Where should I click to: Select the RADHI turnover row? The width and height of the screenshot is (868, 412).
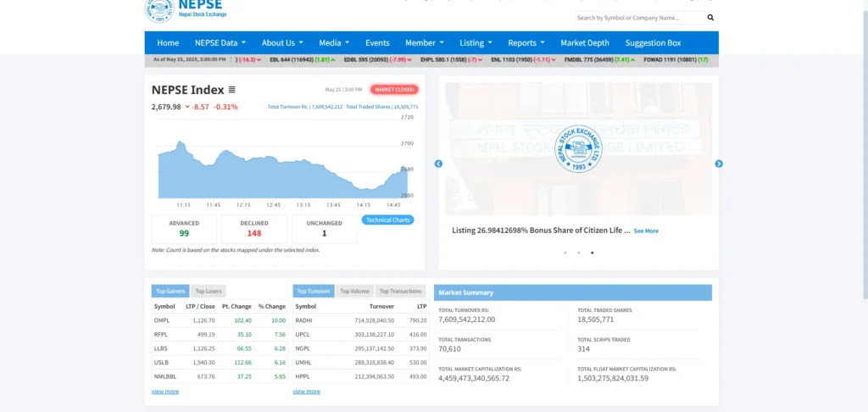click(361, 320)
